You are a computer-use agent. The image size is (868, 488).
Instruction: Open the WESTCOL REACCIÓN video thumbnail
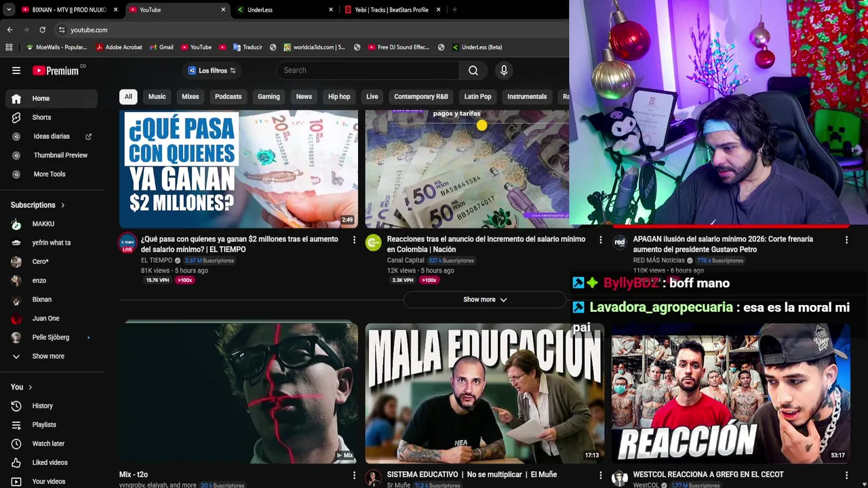pyautogui.click(x=731, y=394)
